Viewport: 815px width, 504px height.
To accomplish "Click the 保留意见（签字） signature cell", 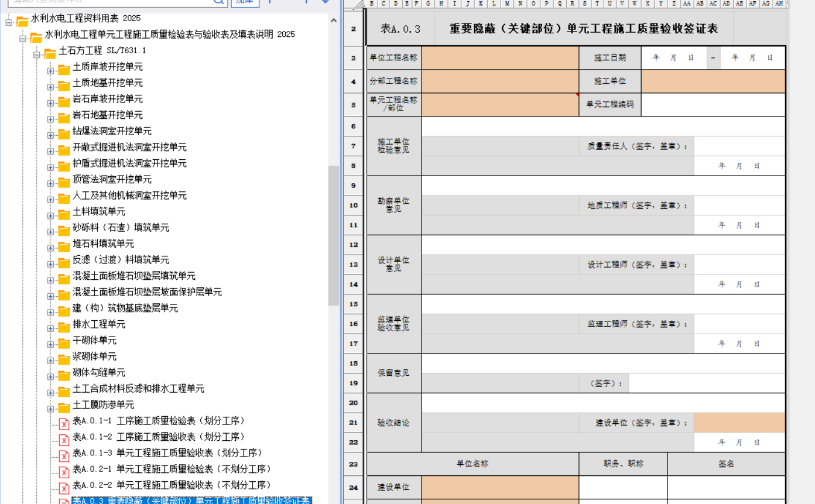I will (707, 383).
